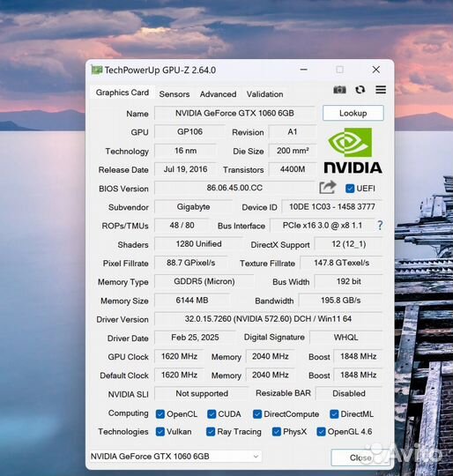The height and width of the screenshot is (476, 453).
Task: Minimize the GPU-Z window
Action: (x=304, y=70)
